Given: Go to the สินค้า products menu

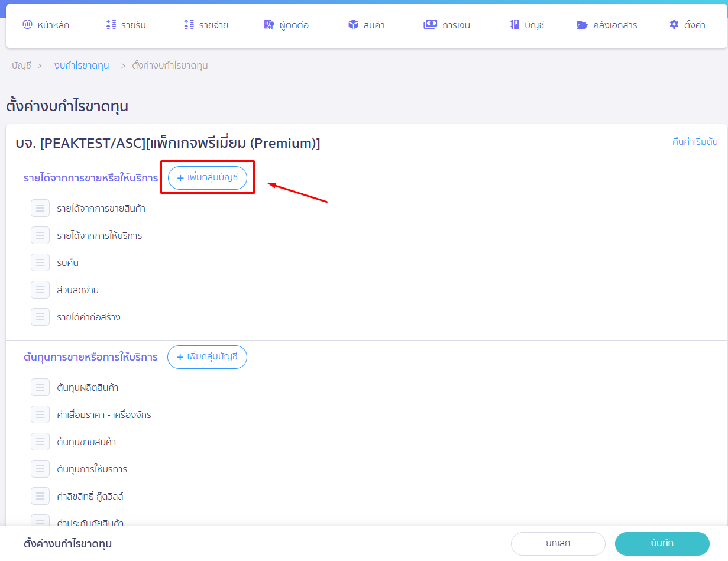Looking at the screenshot, I should click(366, 25).
